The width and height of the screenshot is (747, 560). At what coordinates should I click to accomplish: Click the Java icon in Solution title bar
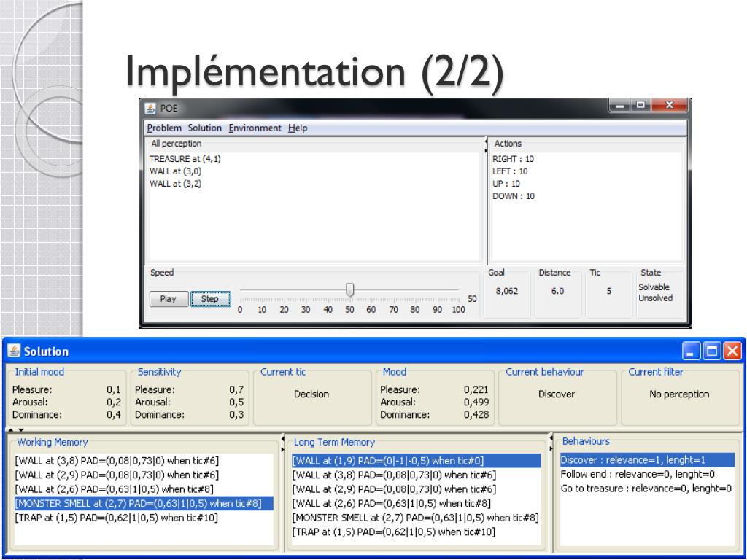pyautogui.click(x=15, y=351)
